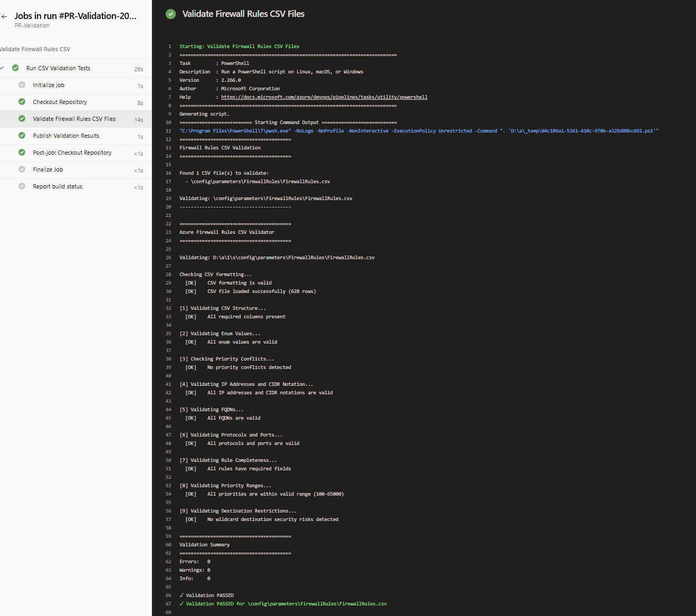Image resolution: width=696 pixels, height=616 pixels.
Task: Select Validate Firewall Rules CSV Files step
Action: point(74,119)
